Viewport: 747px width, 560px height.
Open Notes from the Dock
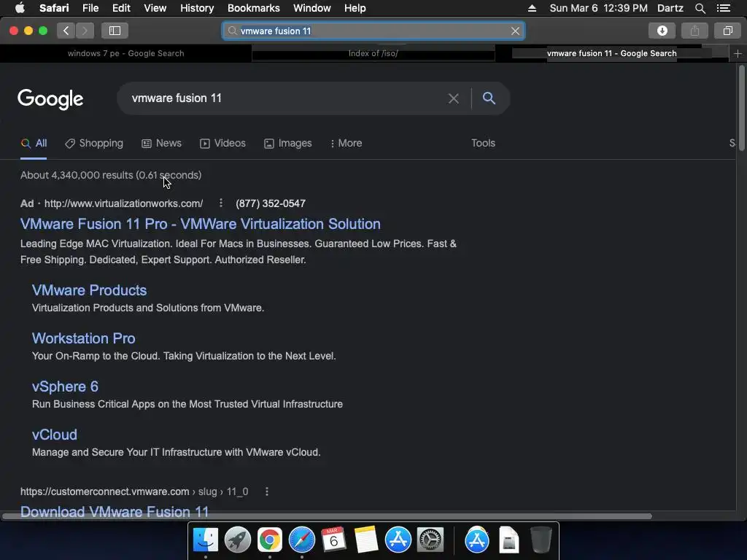tap(365, 540)
